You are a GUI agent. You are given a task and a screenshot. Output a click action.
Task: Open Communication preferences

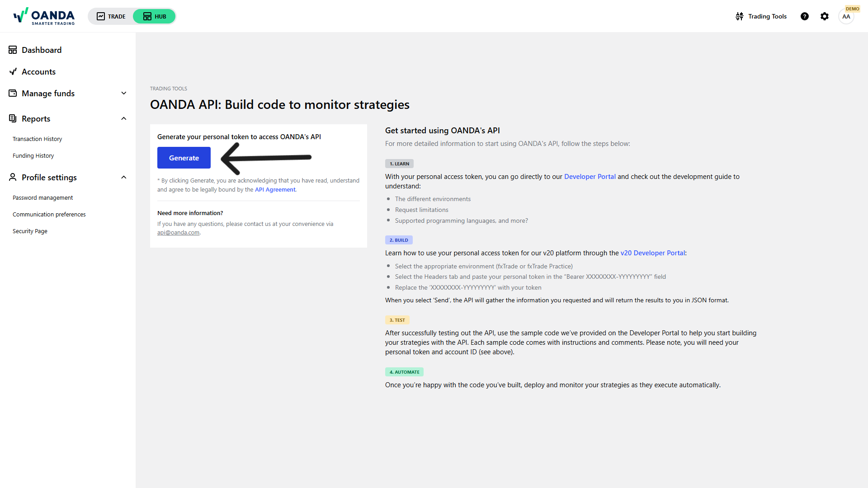(49, 214)
